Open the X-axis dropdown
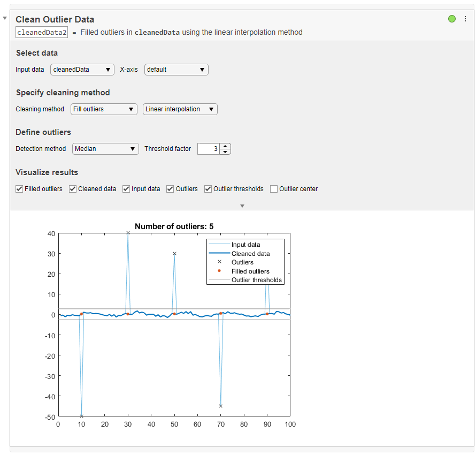 point(176,70)
